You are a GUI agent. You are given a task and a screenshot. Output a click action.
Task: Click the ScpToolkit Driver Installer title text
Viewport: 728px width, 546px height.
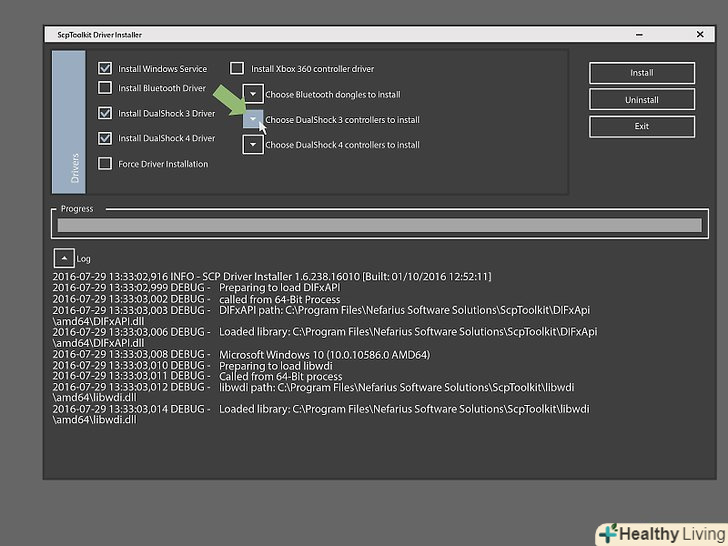(99, 35)
